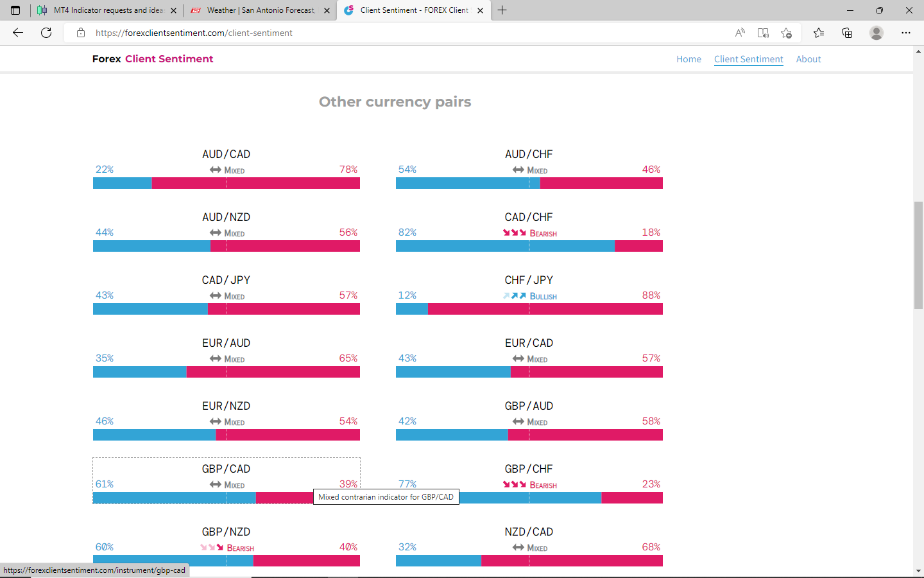
Task: Open the CAD/CHF pair heading
Action: point(529,217)
